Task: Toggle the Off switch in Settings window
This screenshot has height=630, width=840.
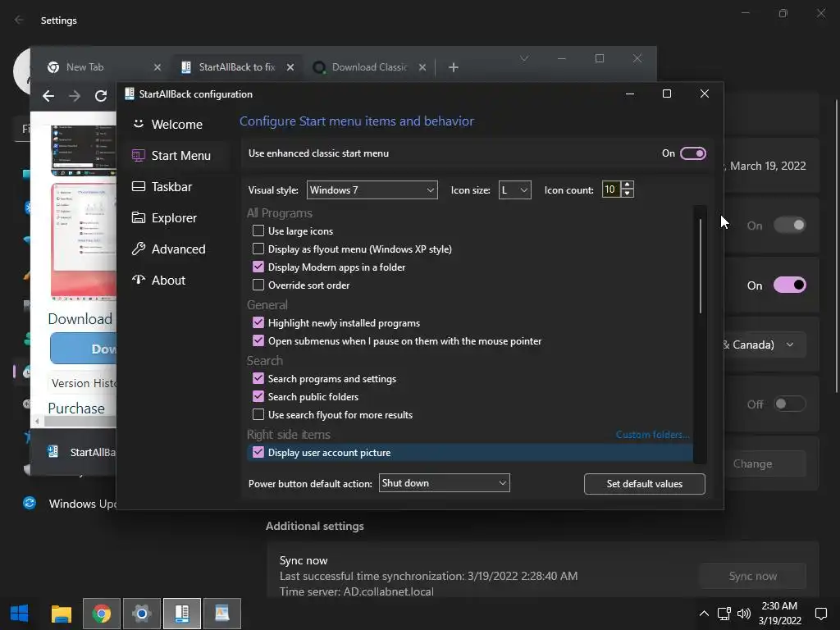Action: click(790, 404)
